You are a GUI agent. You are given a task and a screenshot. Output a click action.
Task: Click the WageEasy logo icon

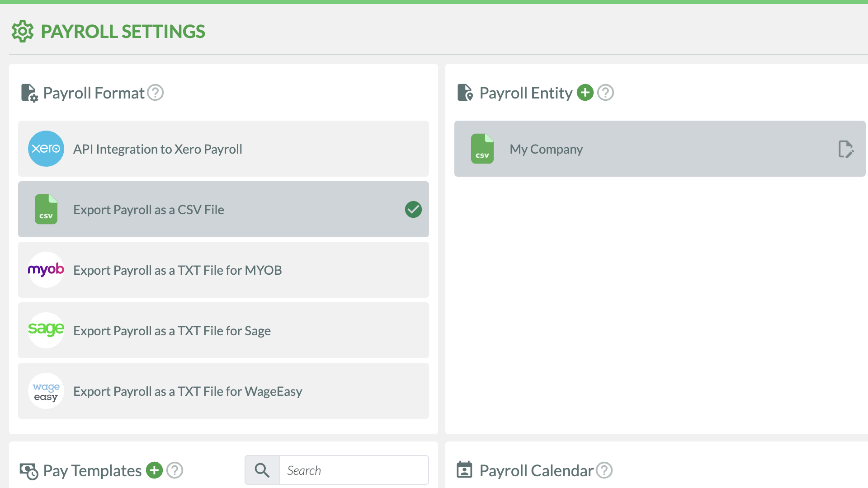[46, 391]
